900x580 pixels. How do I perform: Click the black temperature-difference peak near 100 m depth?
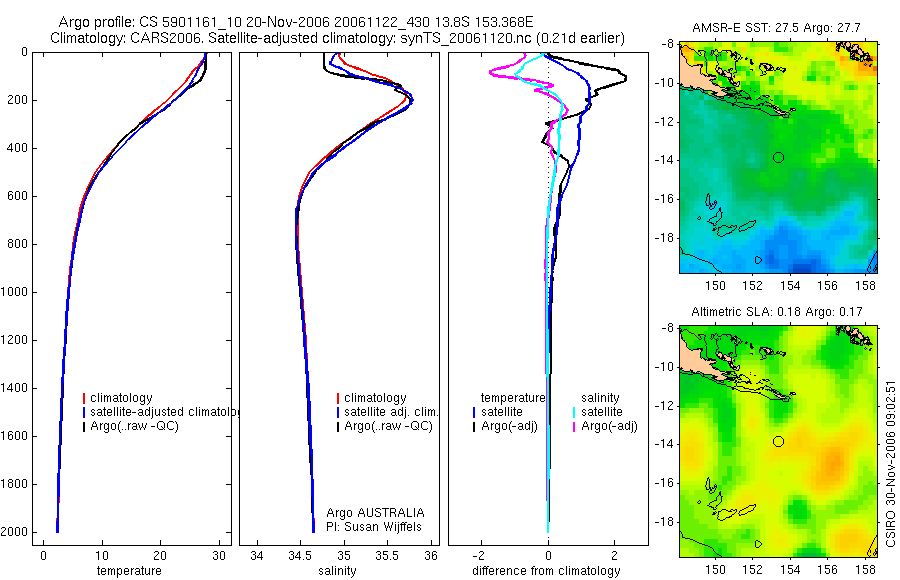[x=624, y=77]
